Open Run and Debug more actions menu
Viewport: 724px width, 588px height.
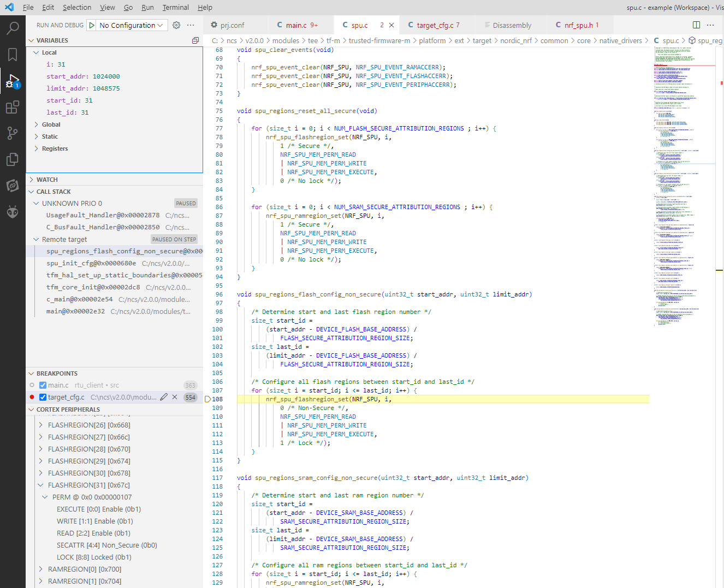pyautogui.click(x=191, y=25)
